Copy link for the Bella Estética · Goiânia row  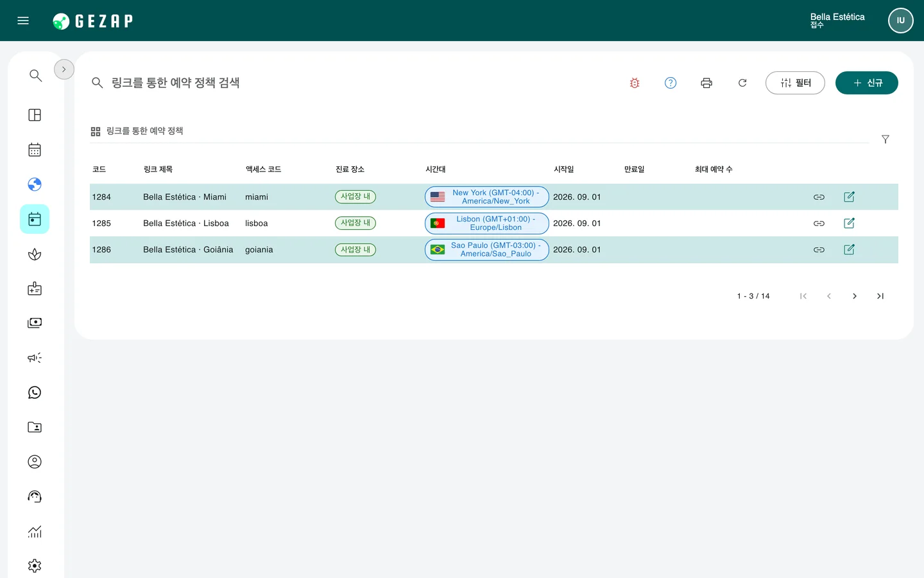coord(819,250)
